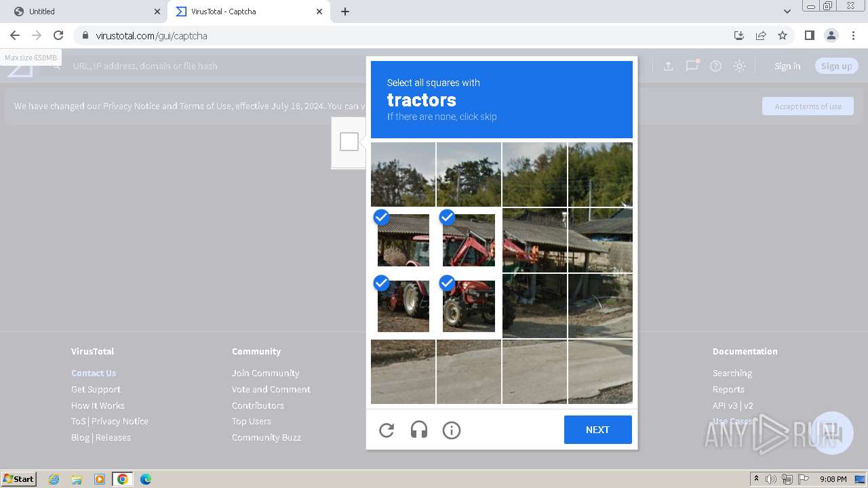The width and height of the screenshot is (868, 488).
Task: Reload the captcha challenge
Action: point(387,430)
